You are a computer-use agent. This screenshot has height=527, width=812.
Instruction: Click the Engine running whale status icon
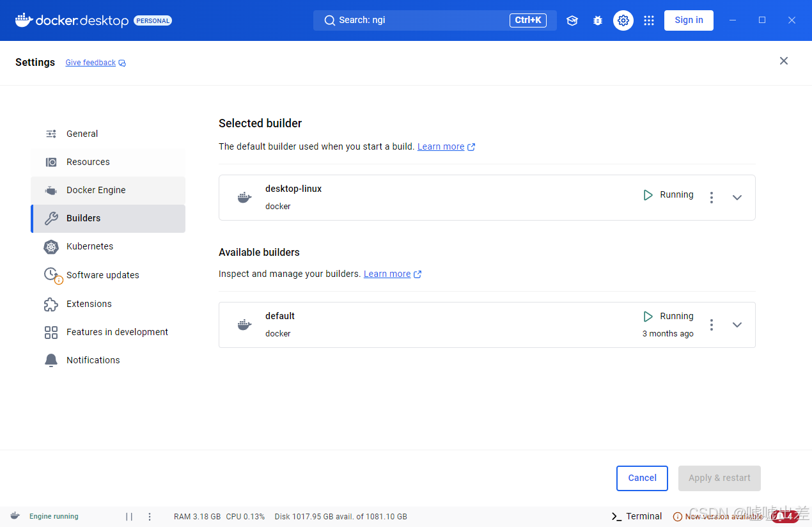click(x=15, y=516)
